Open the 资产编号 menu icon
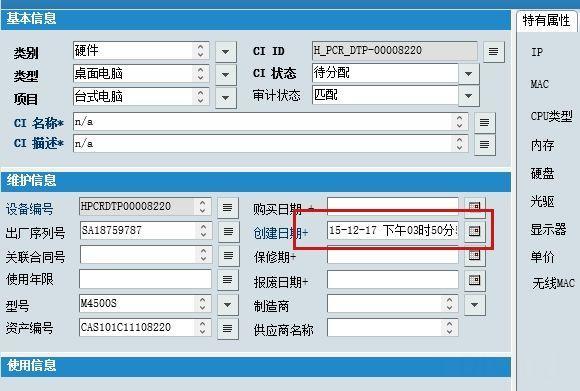 (x=228, y=328)
